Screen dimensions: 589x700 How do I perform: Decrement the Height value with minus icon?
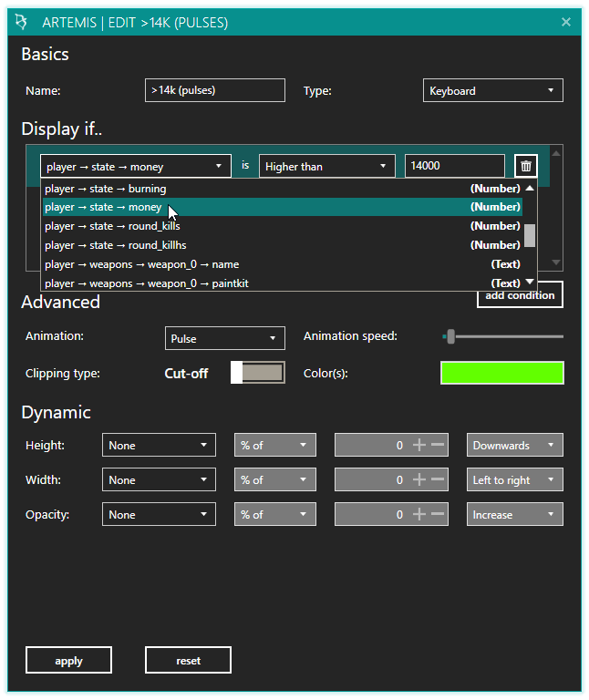(438, 445)
